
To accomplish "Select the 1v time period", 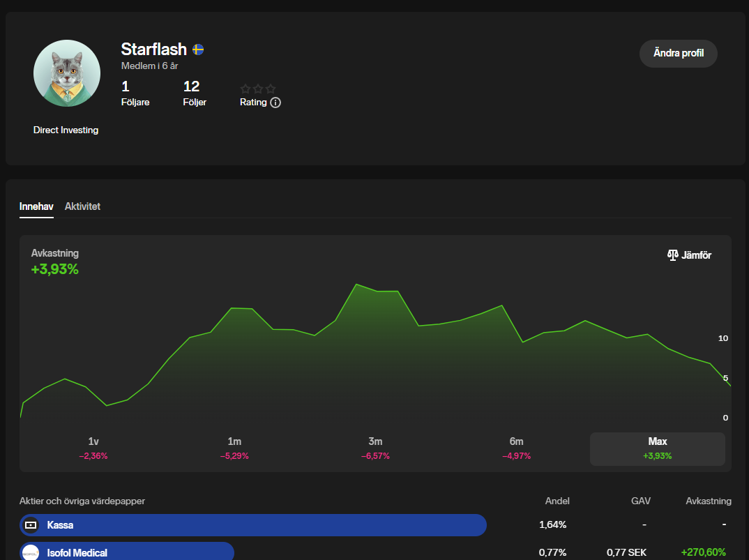I will point(93,448).
